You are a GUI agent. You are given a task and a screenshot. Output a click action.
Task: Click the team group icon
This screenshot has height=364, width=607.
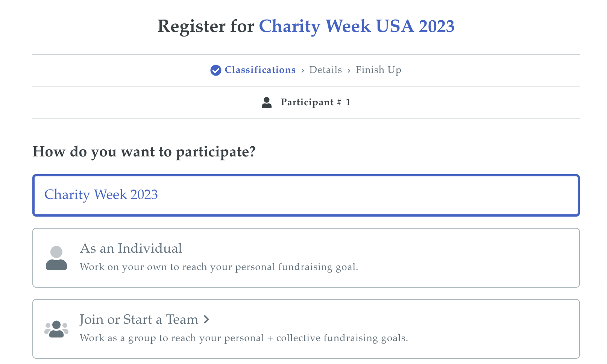click(56, 328)
